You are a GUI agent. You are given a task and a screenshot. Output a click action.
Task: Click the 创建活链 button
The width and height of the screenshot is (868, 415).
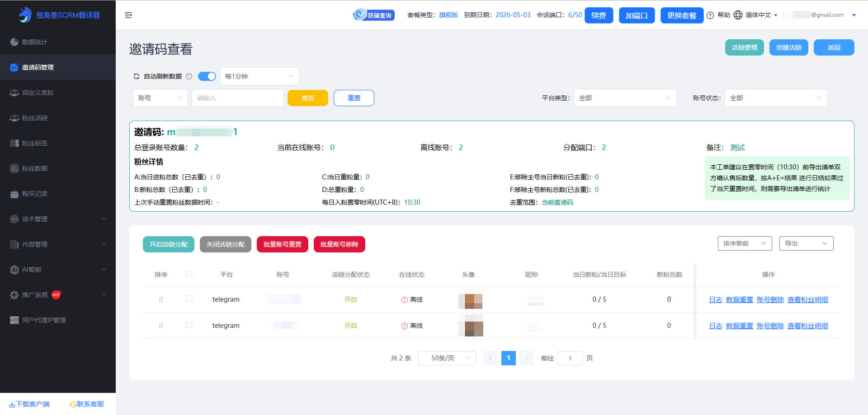[x=789, y=47]
